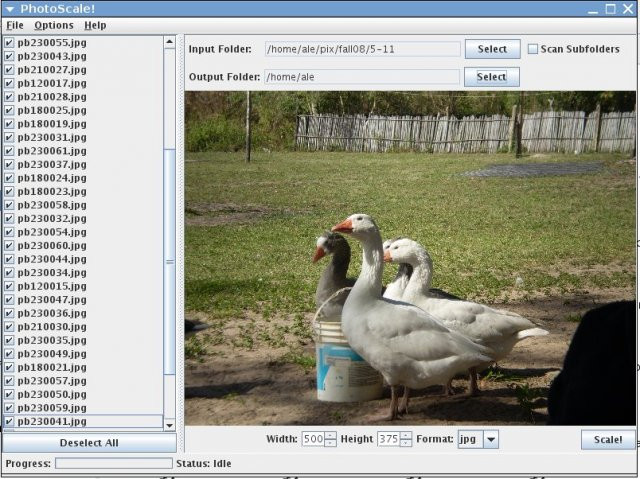Open the File menu
The image size is (640, 479).
point(15,25)
